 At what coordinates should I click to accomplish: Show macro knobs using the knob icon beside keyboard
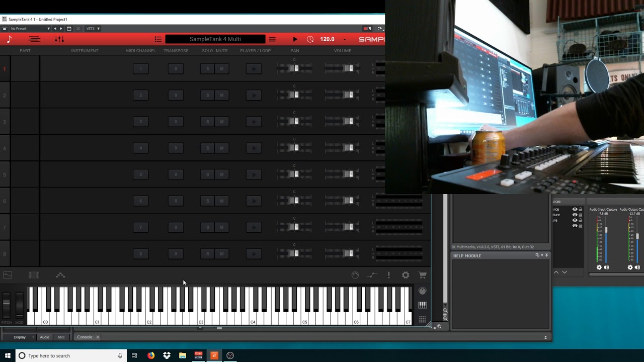pyautogui.click(x=422, y=291)
